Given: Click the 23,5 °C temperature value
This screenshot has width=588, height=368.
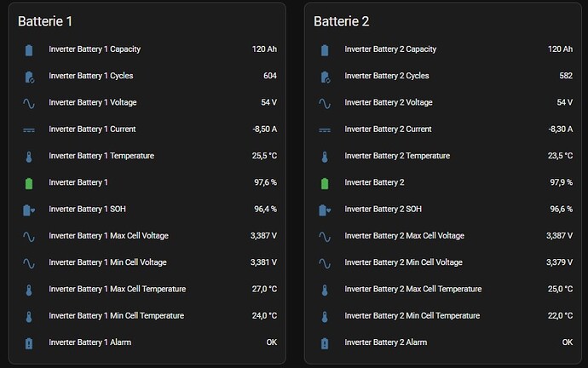Looking at the screenshot, I should (x=560, y=156).
